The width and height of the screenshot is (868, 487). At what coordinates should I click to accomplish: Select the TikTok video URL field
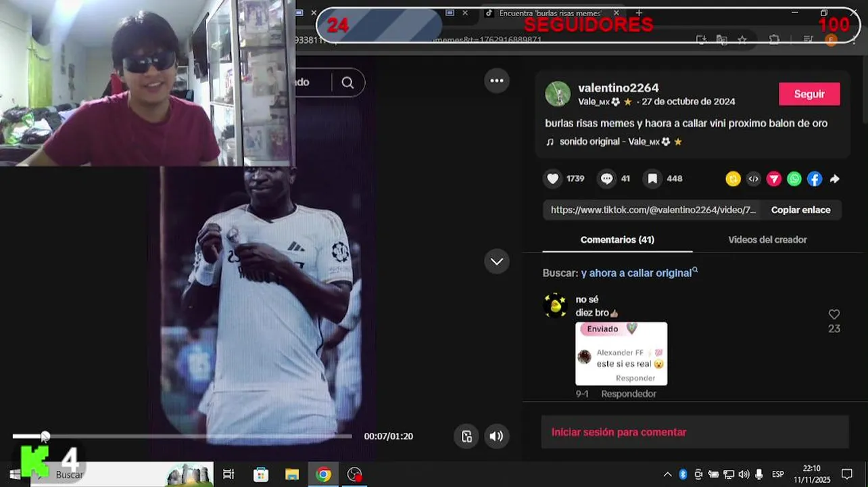pos(653,210)
